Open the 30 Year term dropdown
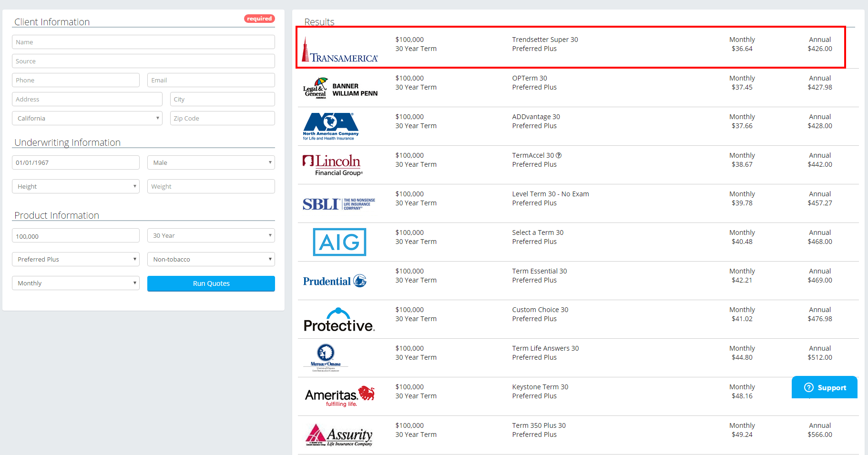The width and height of the screenshot is (868, 455). point(211,235)
